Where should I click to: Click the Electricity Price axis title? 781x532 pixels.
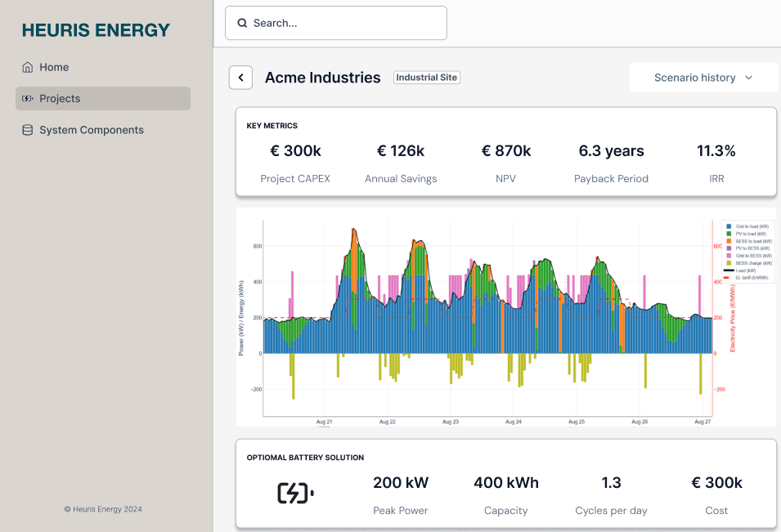(733, 318)
